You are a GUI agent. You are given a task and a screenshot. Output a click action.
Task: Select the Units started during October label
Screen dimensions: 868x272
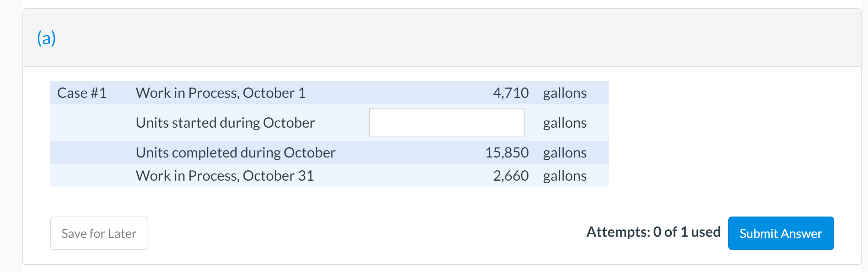pyautogui.click(x=225, y=122)
